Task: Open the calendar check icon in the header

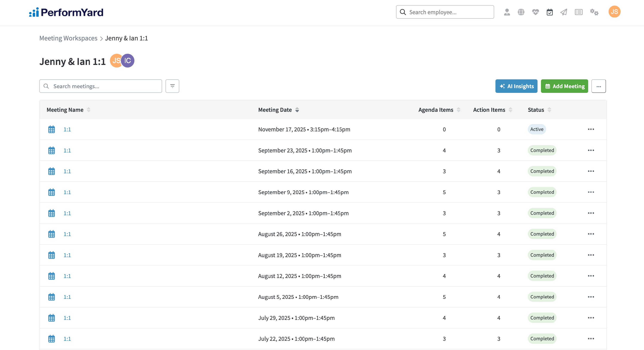Action: click(550, 12)
